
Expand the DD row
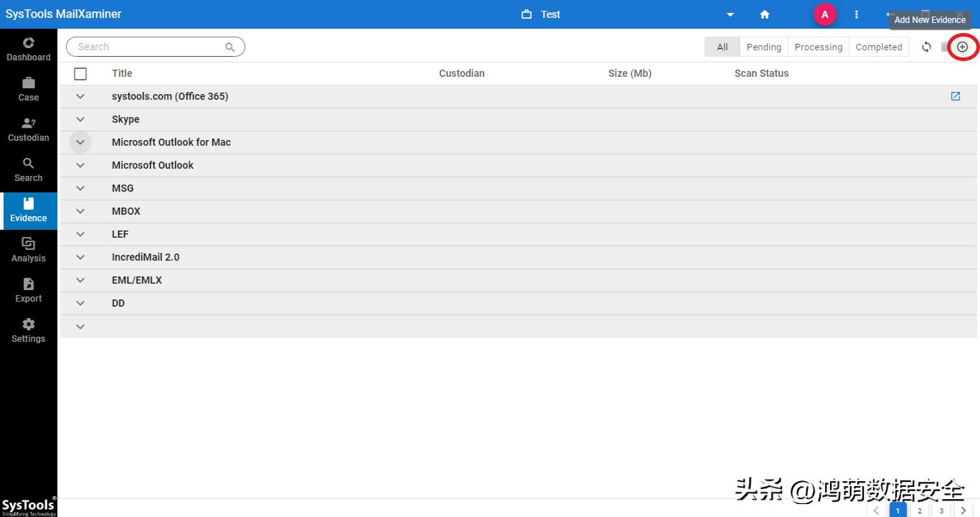(80, 303)
